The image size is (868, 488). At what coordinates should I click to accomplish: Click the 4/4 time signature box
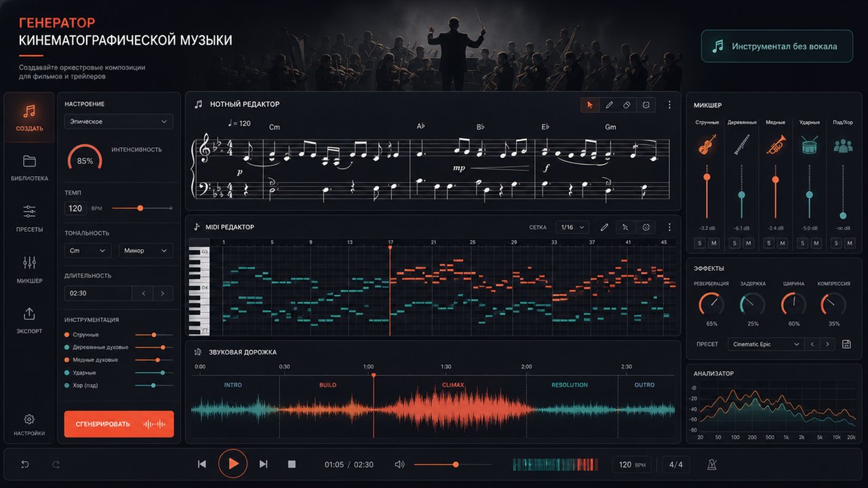676,464
